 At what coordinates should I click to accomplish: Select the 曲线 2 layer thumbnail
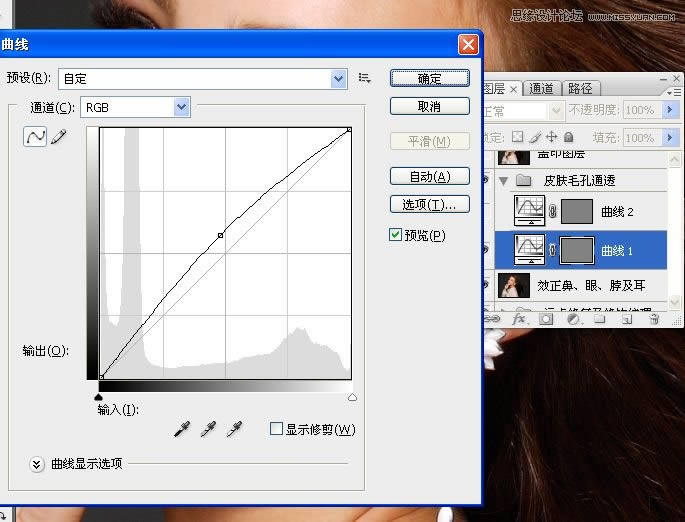(527, 211)
